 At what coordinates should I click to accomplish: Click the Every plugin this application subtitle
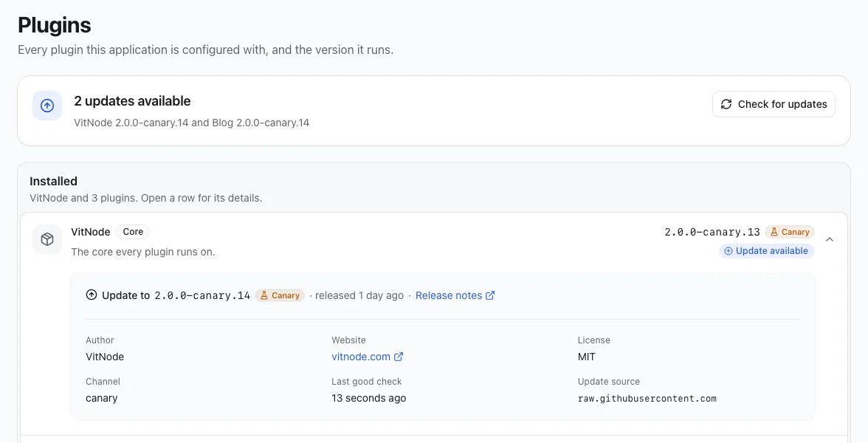[205, 50]
